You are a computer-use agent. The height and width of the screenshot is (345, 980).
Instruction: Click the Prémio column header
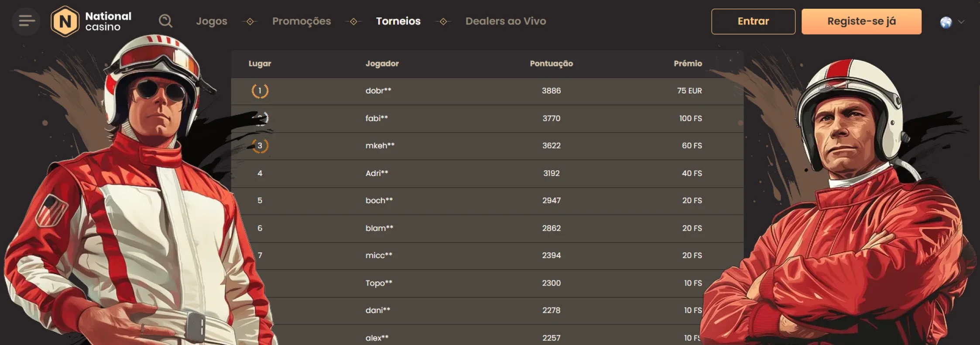coord(688,64)
